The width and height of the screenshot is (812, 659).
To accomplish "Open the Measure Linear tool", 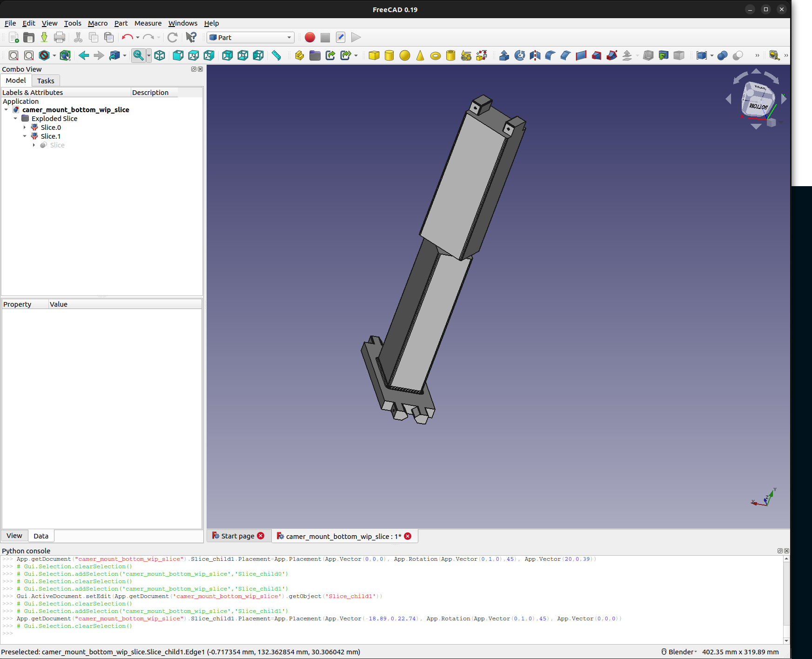I will click(x=276, y=55).
